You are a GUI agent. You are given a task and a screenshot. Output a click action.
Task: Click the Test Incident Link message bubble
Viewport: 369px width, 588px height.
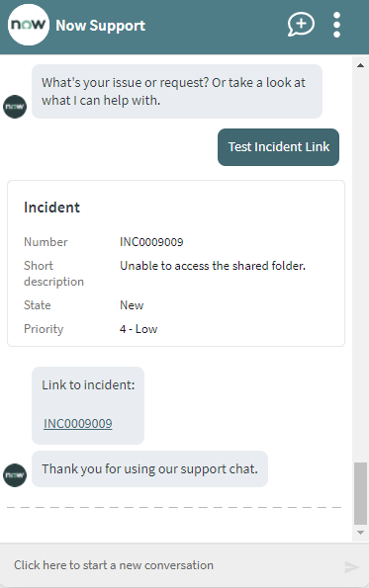pos(279,147)
